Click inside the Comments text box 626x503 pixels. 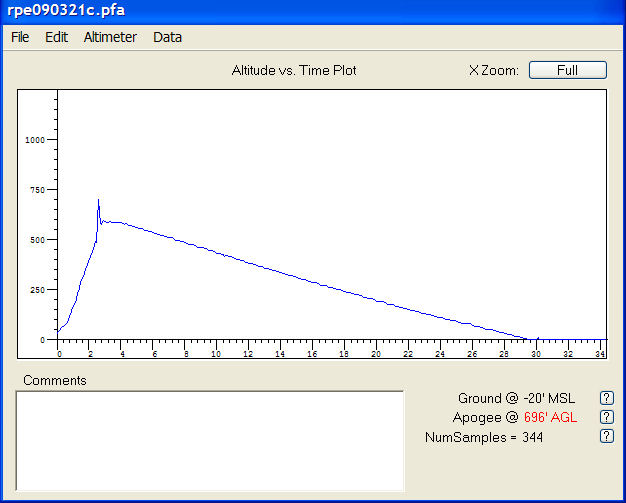tap(210, 441)
